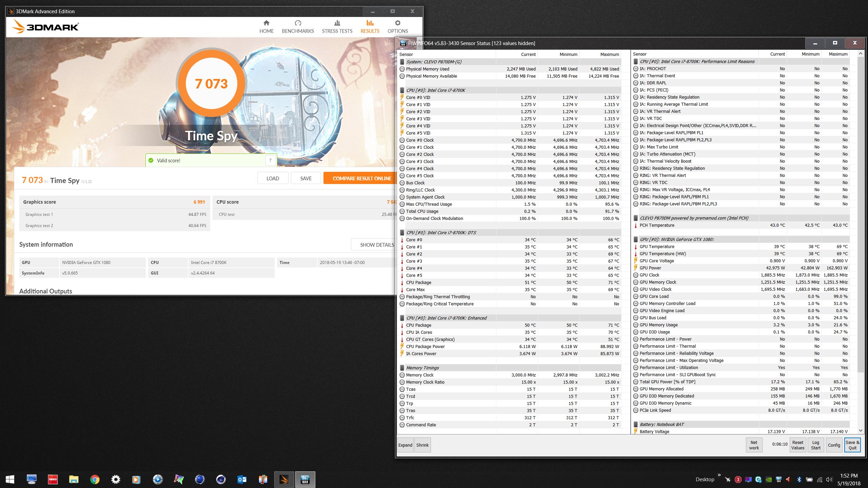Click the HWiNFO64 title bar icon

pyautogui.click(x=403, y=43)
